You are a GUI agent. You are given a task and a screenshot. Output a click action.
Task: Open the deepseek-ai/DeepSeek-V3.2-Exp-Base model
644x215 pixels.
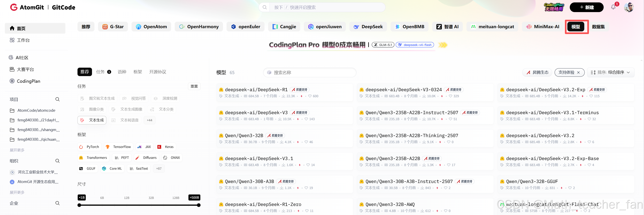click(x=552, y=158)
